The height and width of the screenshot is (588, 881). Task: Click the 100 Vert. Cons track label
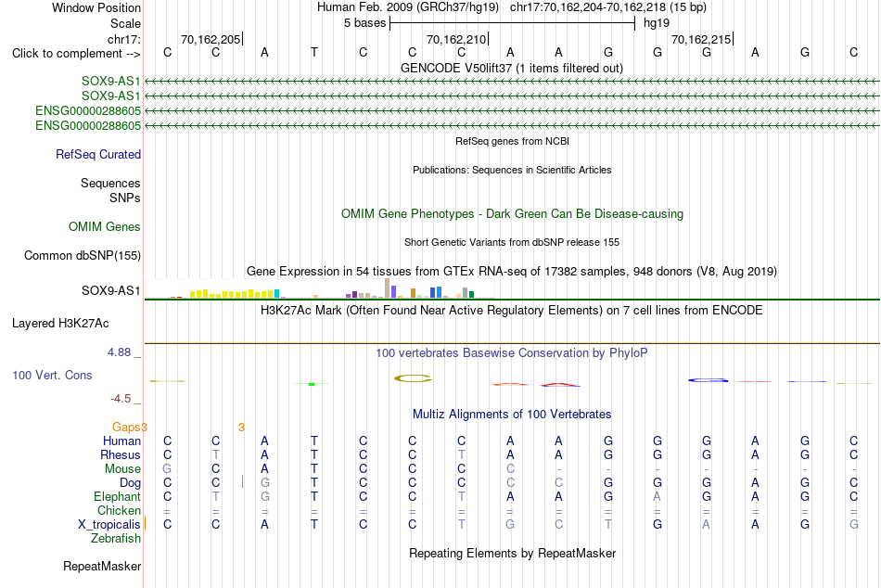coord(52,375)
